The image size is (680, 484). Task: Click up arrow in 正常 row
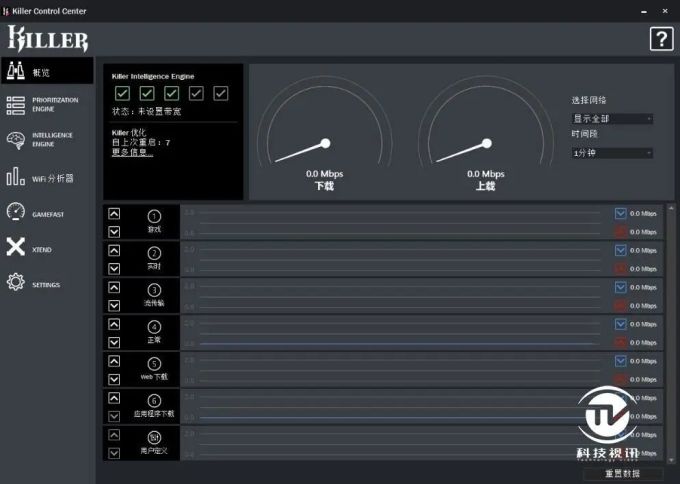coord(114,324)
